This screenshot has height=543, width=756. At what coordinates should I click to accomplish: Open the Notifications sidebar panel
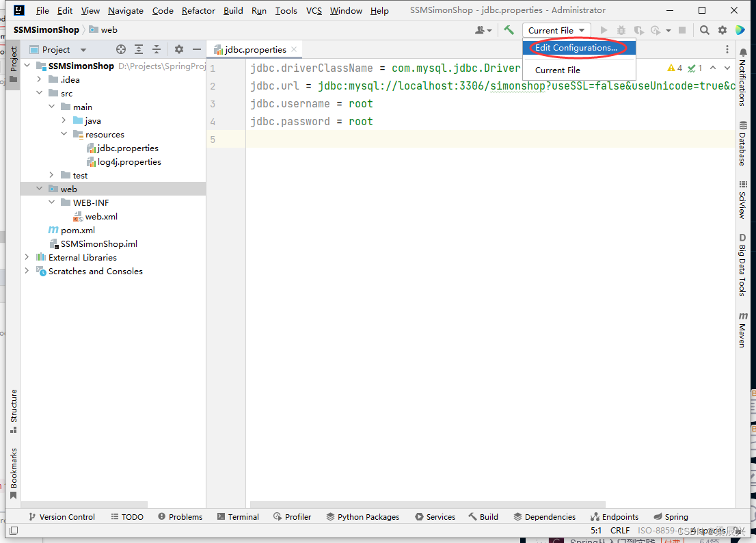[742, 77]
